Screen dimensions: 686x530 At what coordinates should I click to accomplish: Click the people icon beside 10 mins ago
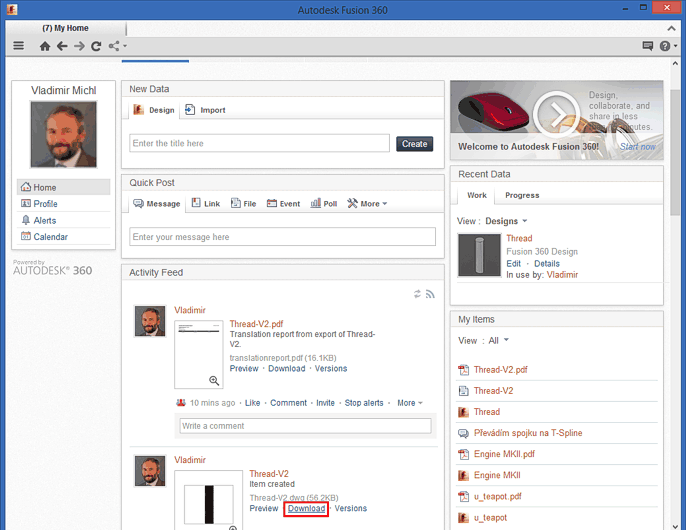click(x=181, y=403)
